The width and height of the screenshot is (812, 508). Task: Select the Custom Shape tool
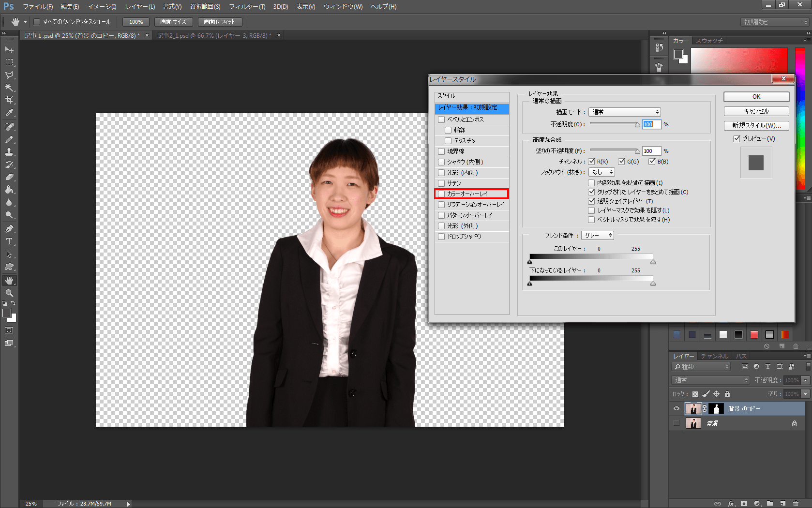pos(9,267)
